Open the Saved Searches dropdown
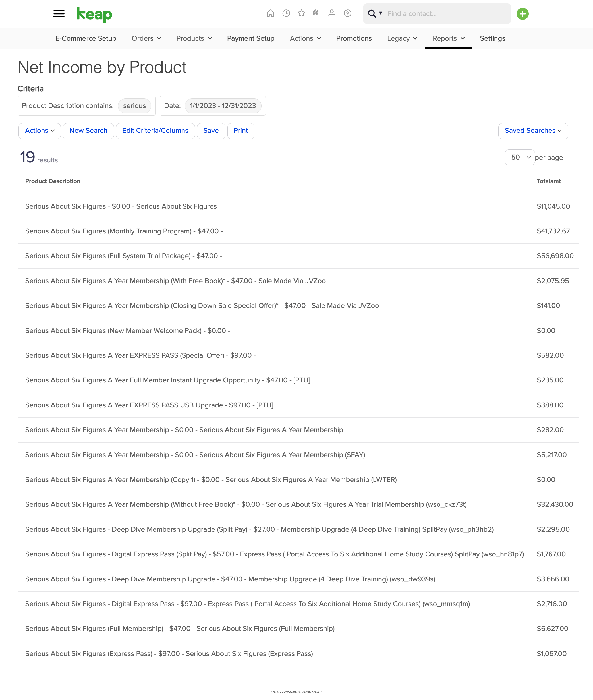593x700 pixels. point(533,131)
